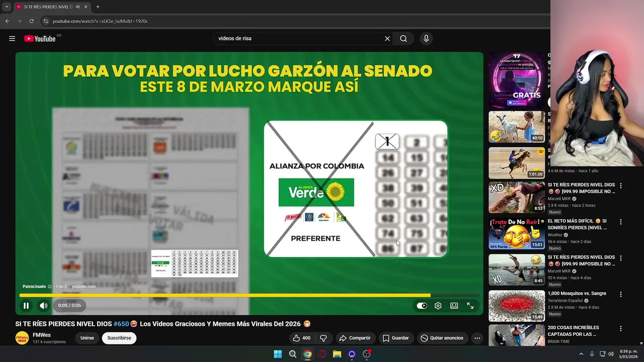Toggle the autoplay switch
The image size is (644, 362).
[x=422, y=306]
